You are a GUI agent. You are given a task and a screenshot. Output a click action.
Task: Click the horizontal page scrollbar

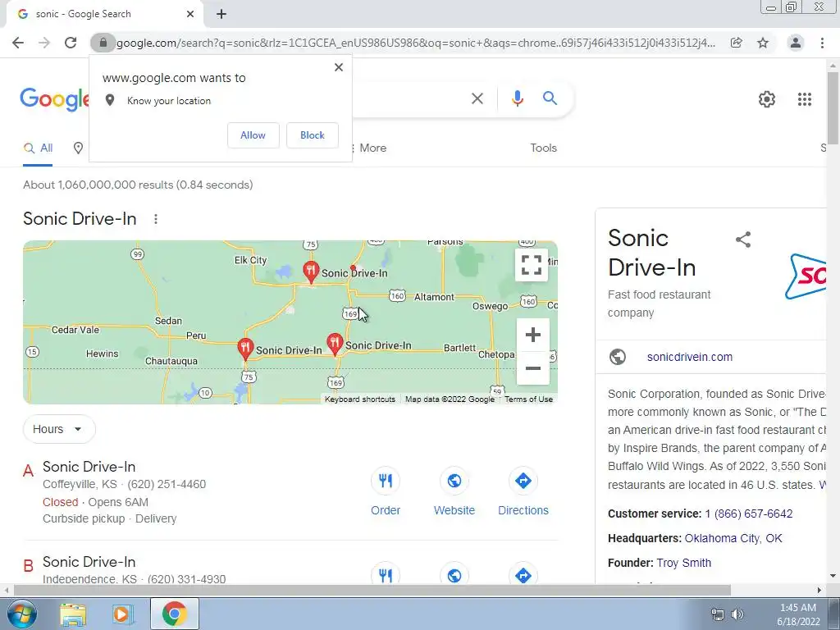(372, 590)
